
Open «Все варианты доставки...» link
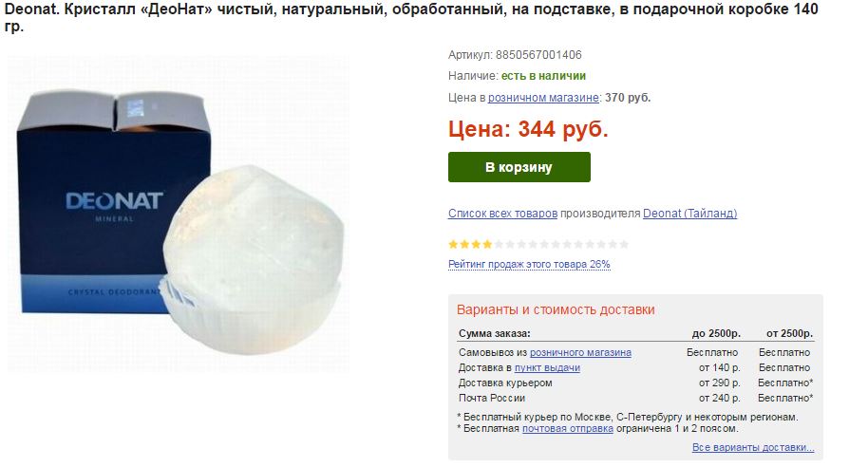(753, 448)
